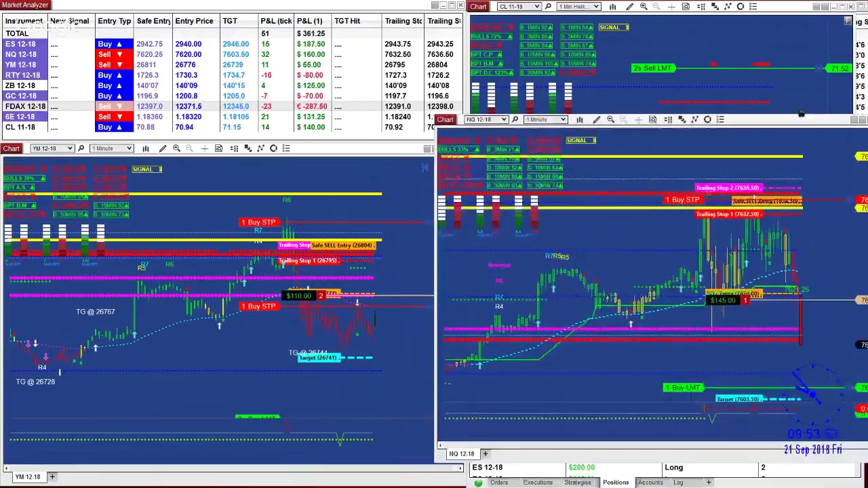868x488 pixels.
Task: Open YM 12-18 instrument dropdown
Action: pos(52,148)
